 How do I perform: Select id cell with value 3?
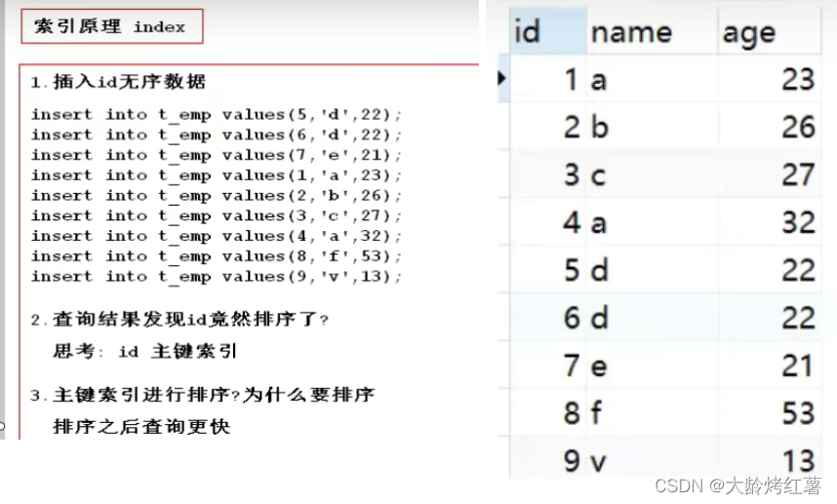click(548, 174)
